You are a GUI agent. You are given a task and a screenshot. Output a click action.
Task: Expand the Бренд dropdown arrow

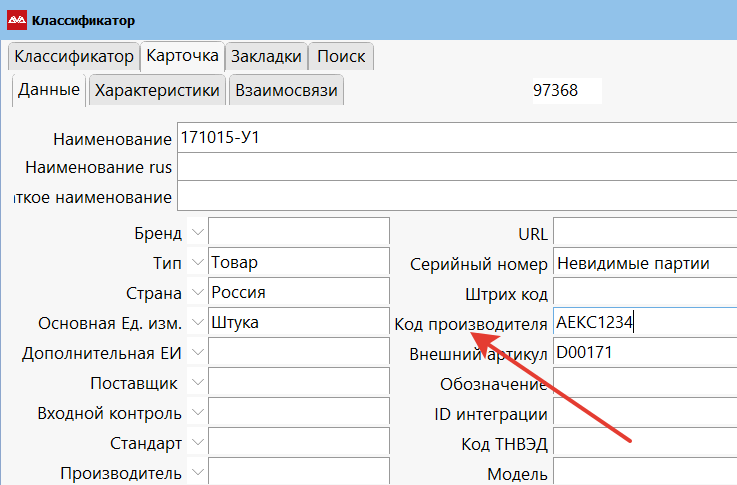pos(197,233)
